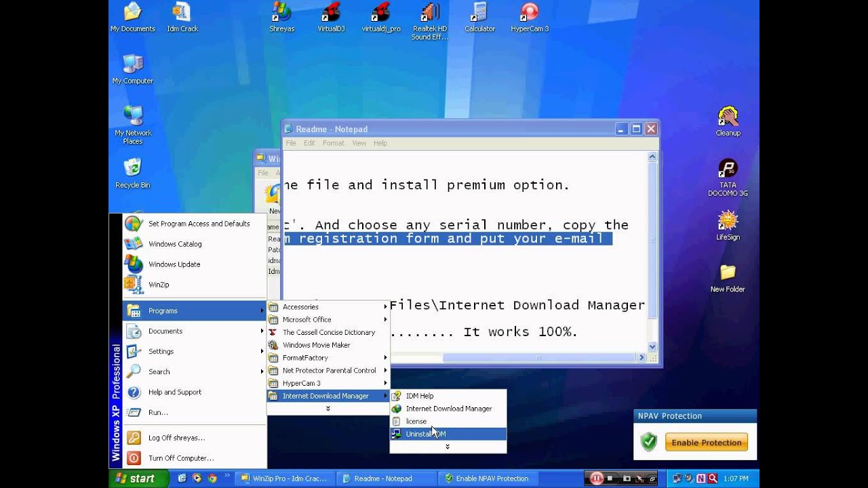Click Internet Explorer quick launch icon
The width and height of the screenshot is (868, 488).
click(x=182, y=478)
